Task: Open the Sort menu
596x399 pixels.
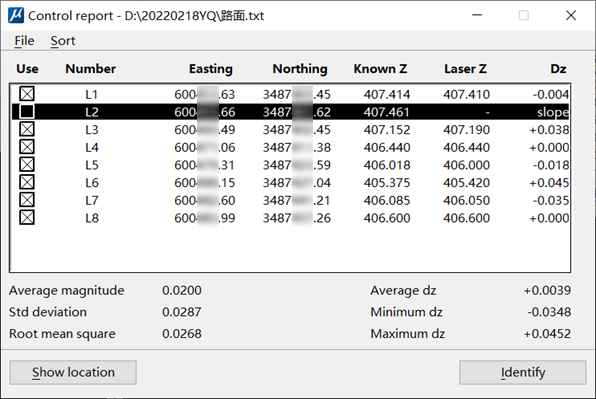Action: click(63, 41)
